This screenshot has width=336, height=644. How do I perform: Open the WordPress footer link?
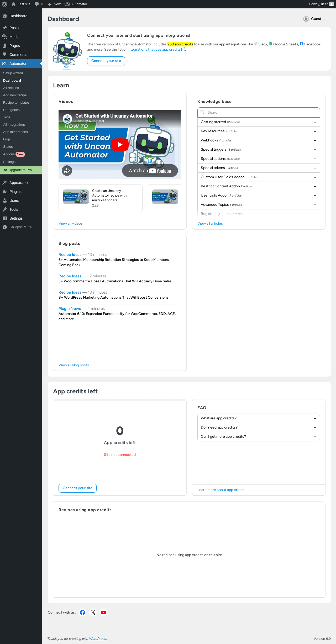(98, 639)
